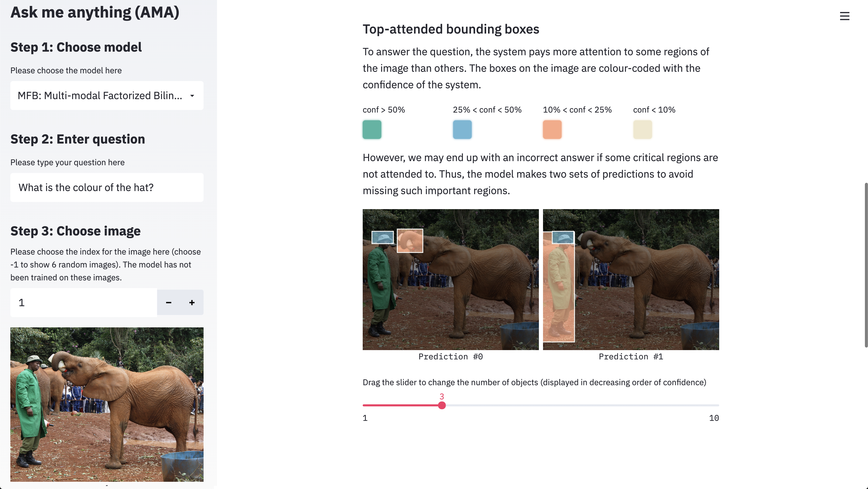Click the Prediction #1 image

tap(631, 280)
